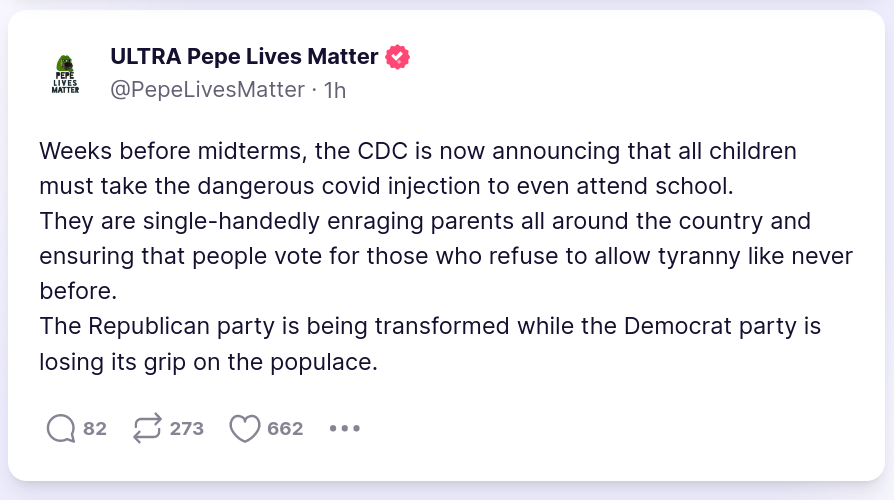This screenshot has width=894, height=500.
Task: Open the Pepe Lives Matter profile avatar
Action: point(66,73)
